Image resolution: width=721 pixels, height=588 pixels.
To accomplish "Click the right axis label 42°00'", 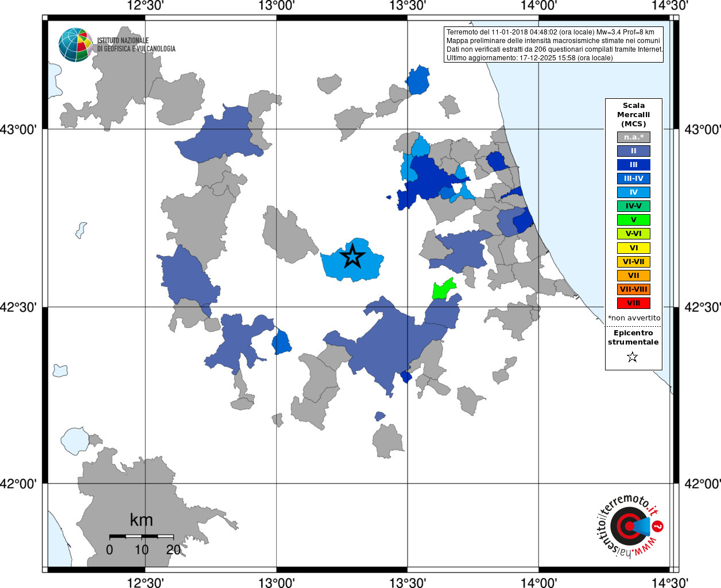I will point(703,484).
